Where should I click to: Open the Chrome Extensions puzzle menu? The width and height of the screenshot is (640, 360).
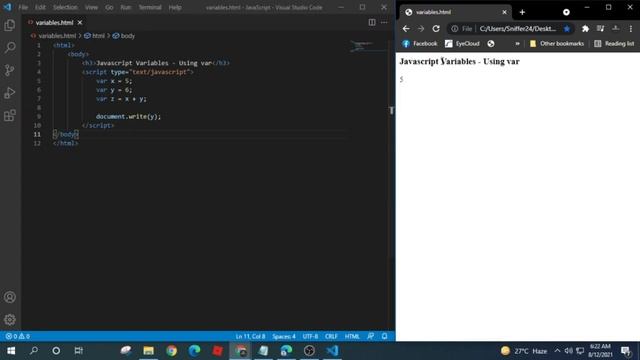[x=585, y=29]
